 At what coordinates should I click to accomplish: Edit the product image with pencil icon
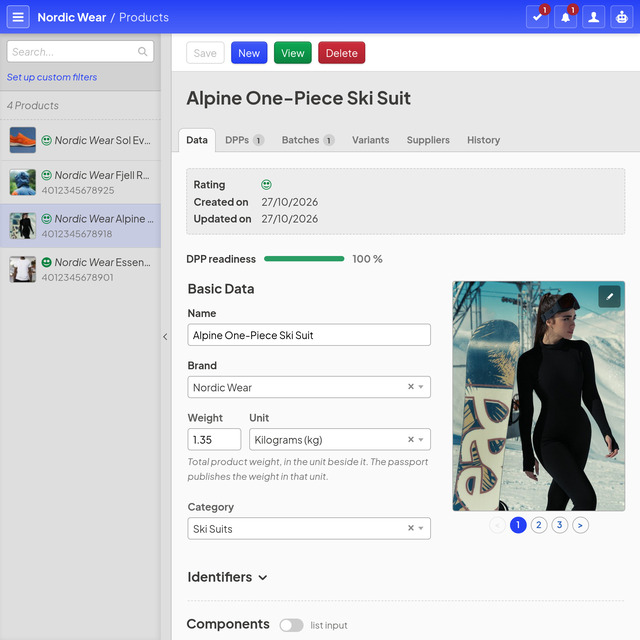(x=609, y=296)
